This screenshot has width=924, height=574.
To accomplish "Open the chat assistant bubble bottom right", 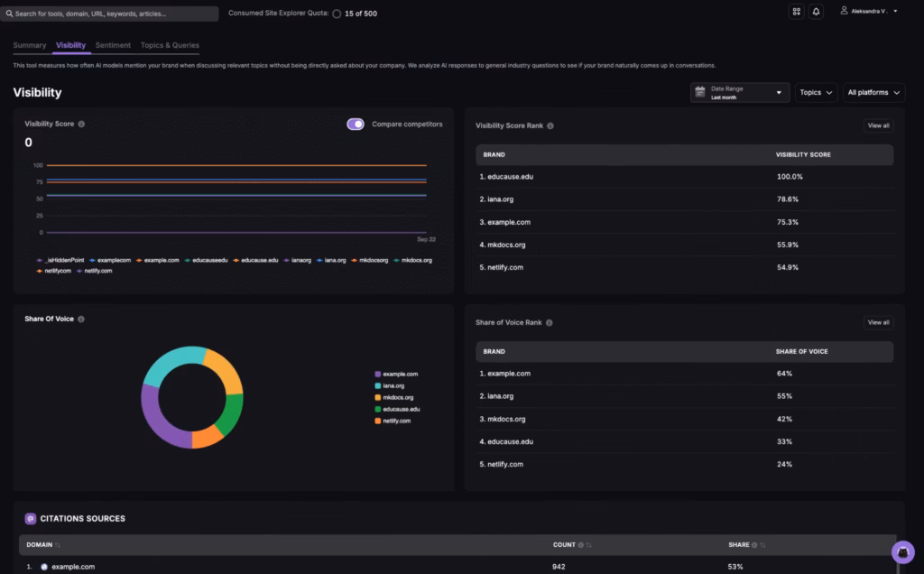I will [x=902, y=552].
